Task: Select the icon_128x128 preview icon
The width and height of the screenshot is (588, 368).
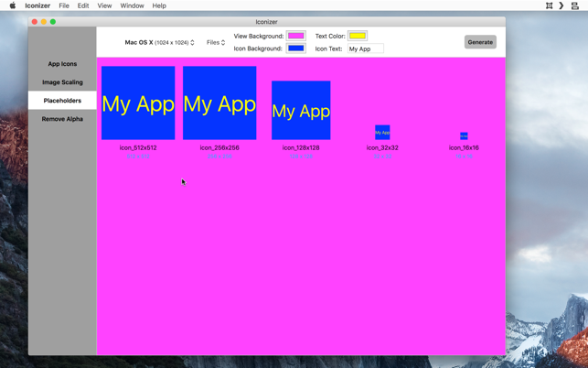Action: [x=301, y=110]
